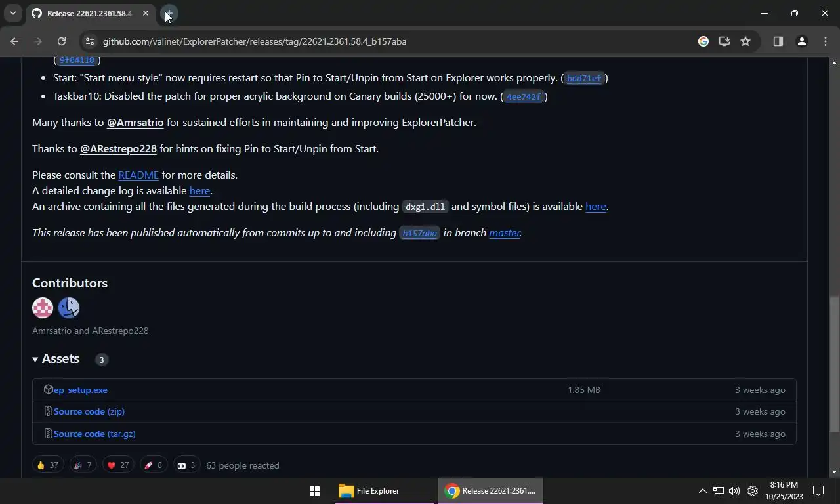Open commit bdd71ef link
This screenshot has width=840, height=504.
coord(584,79)
